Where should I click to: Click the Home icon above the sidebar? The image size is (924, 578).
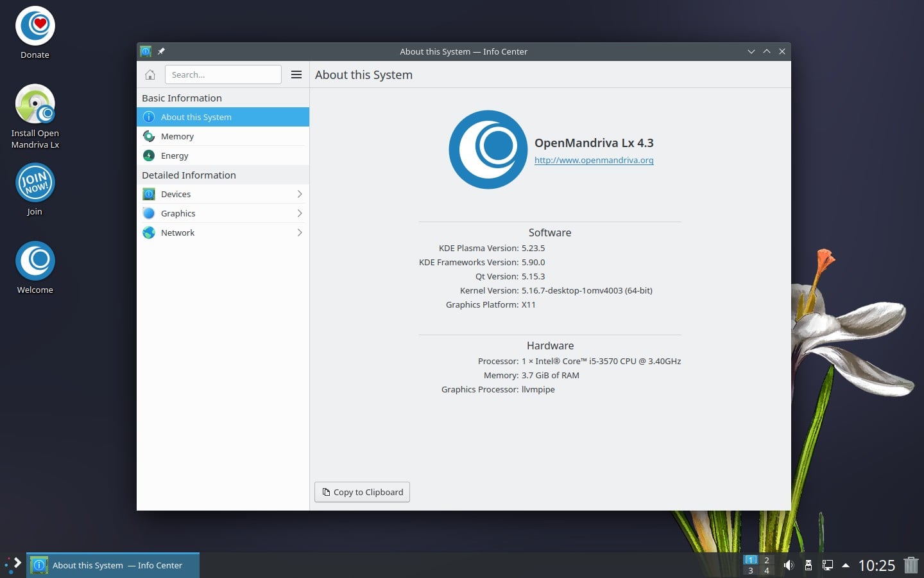[150, 74]
